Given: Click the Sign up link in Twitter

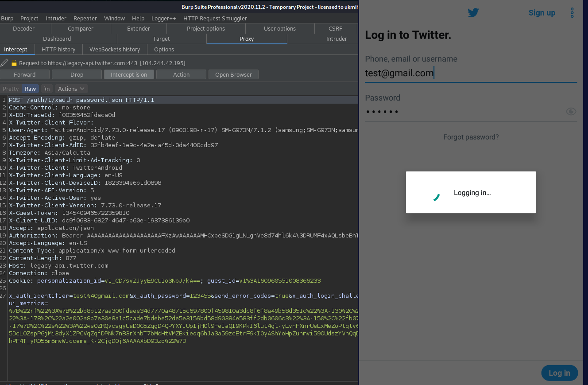Looking at the screenshot, I should tap(542, 13).
